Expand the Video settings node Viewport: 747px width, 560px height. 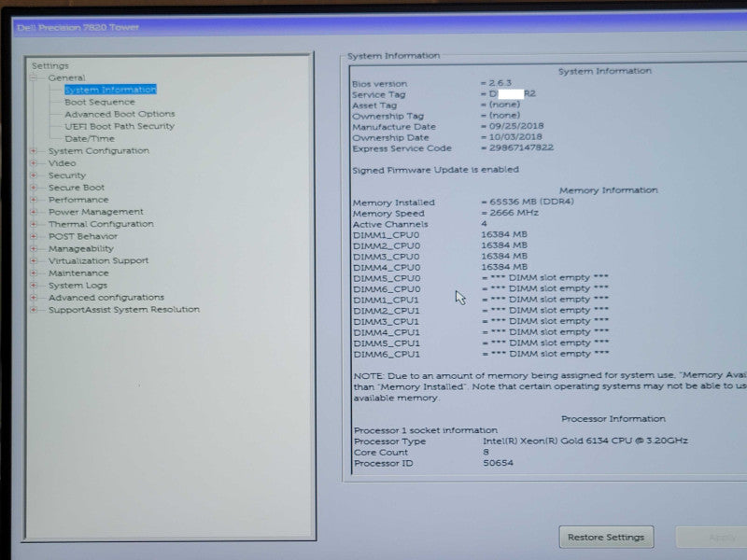[34, 163]
